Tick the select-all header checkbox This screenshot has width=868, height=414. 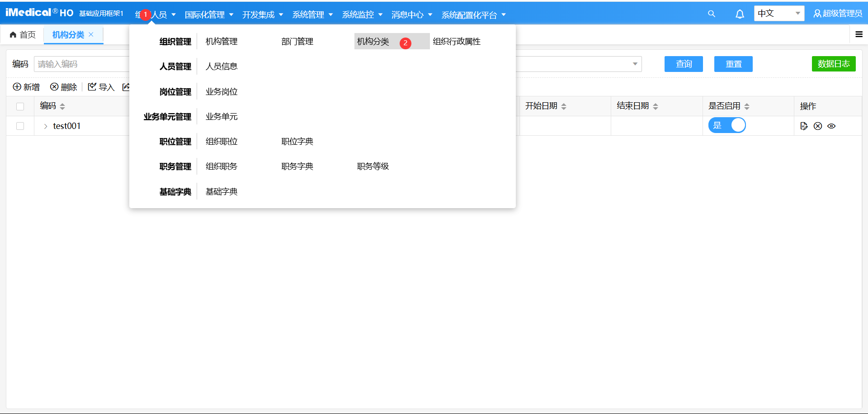[20, 106]
